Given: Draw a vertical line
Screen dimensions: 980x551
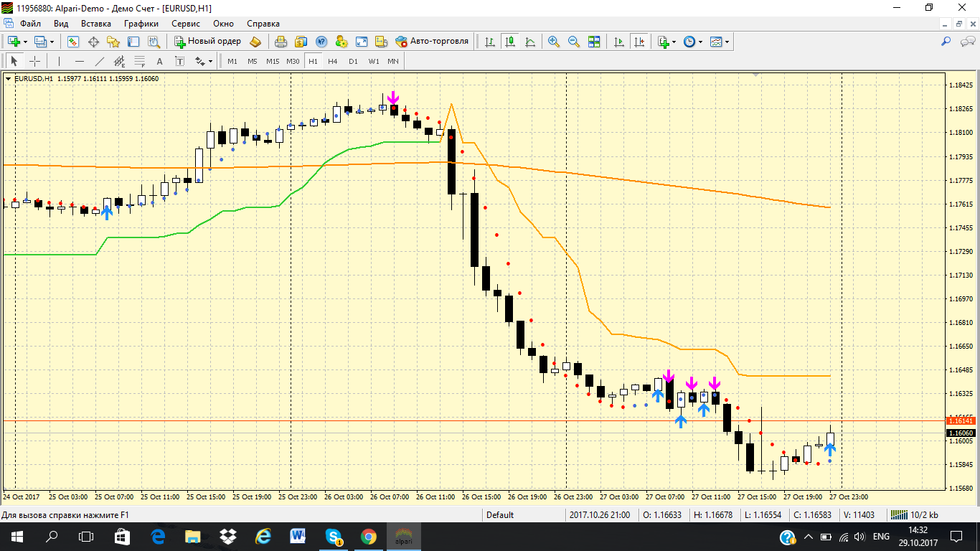Looking at the screenshot, I should point(60,61).
